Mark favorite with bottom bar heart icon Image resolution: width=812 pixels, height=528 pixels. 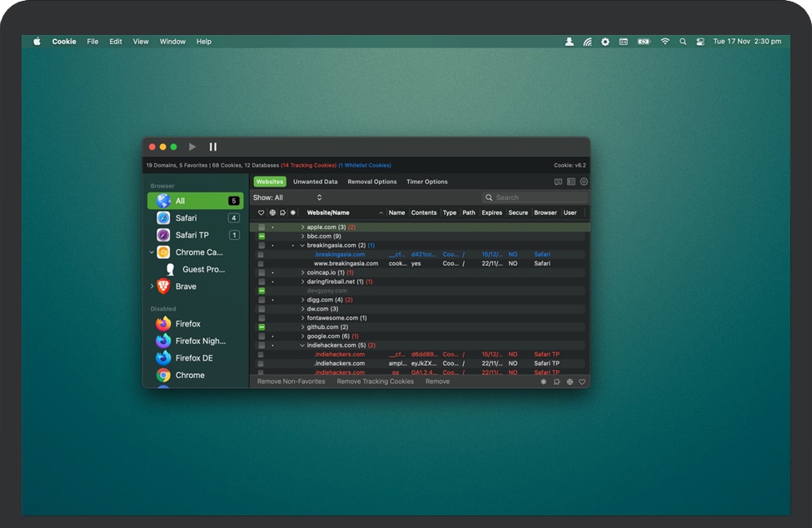point(582,381)
